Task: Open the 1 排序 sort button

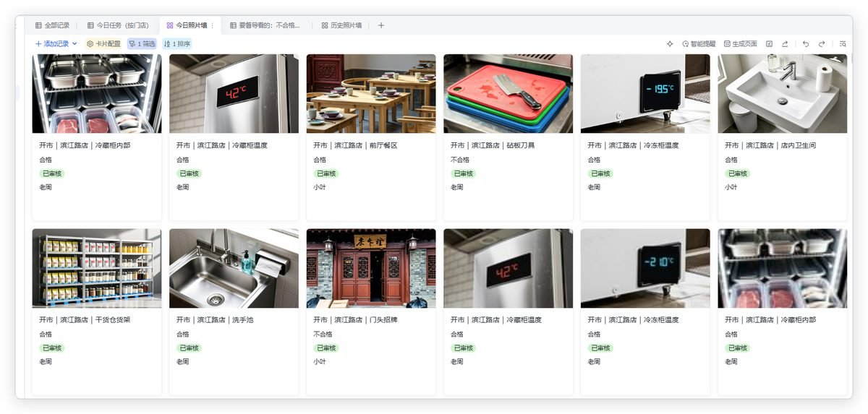Action: pyautogui.click(x=176, y=44)
